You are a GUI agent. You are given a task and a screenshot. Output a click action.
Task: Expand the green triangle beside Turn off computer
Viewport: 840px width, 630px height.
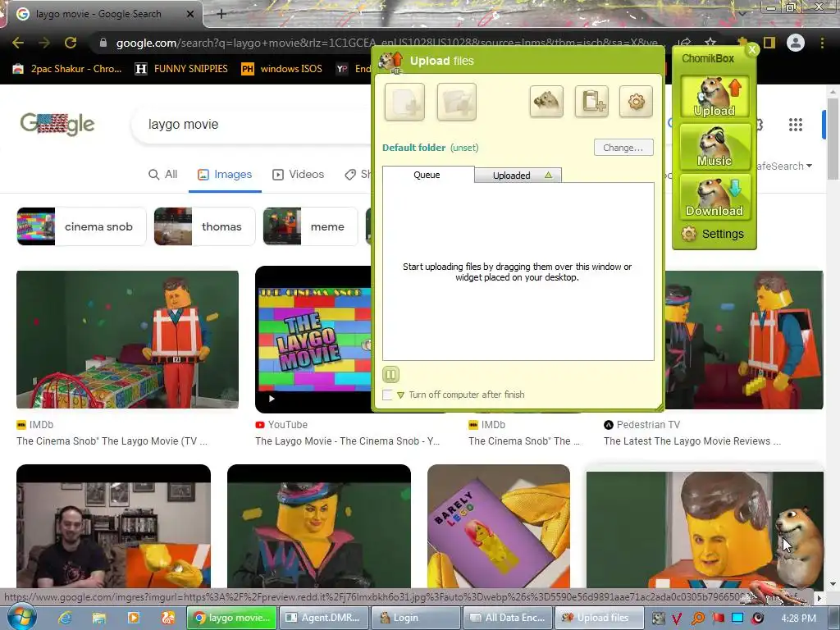pyautogui.click(x=400, y=395)
